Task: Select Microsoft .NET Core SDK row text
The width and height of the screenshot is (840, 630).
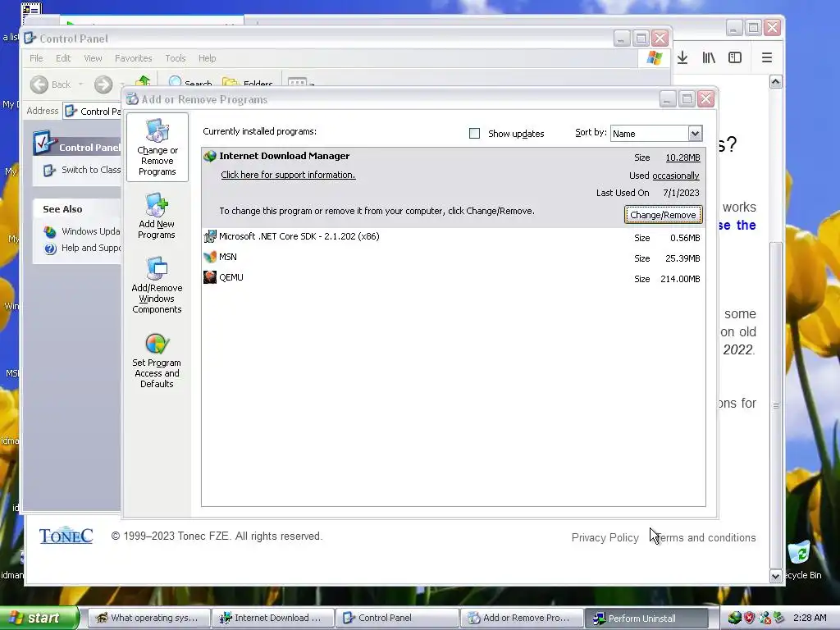Action: (299, 236)
